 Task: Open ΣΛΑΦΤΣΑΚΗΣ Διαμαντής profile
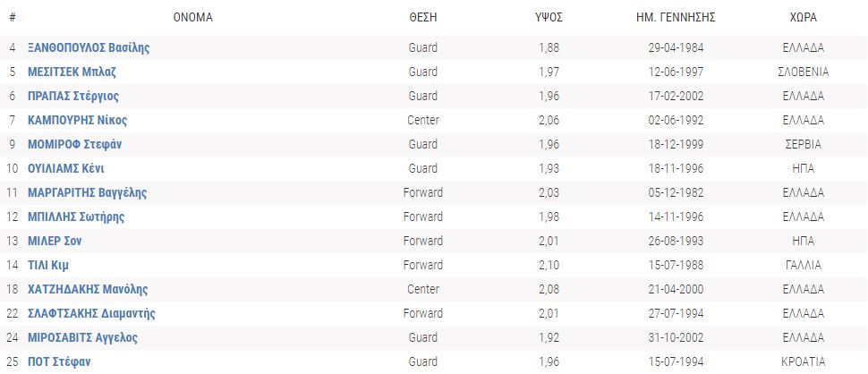[x=92, y=313]
